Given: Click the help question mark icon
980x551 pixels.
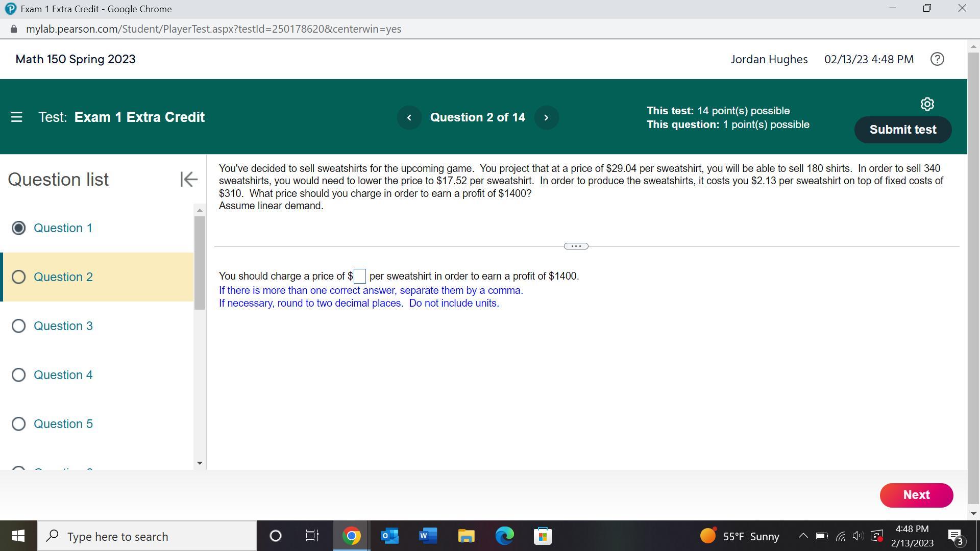Looking at the screenshot, I should [x=937, y=59].
